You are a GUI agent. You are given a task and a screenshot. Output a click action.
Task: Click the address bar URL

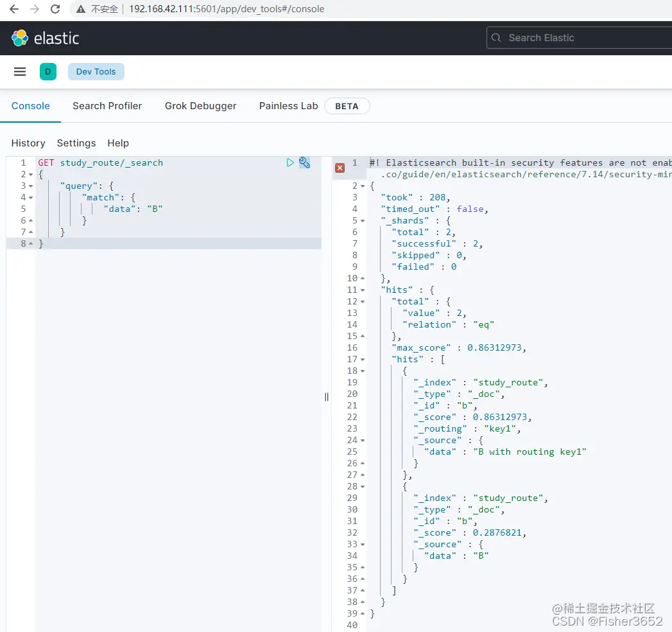pyautogui.click(x=227, y=9)
